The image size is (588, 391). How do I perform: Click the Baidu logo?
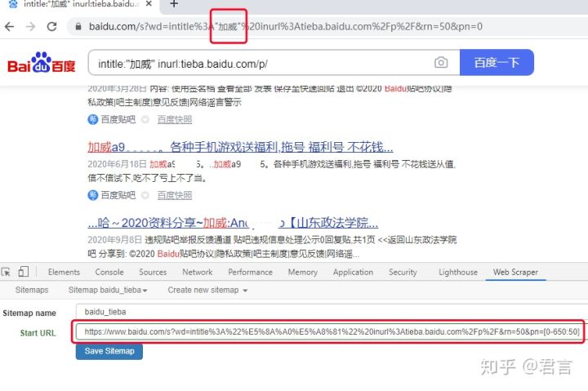pos(42,62)
